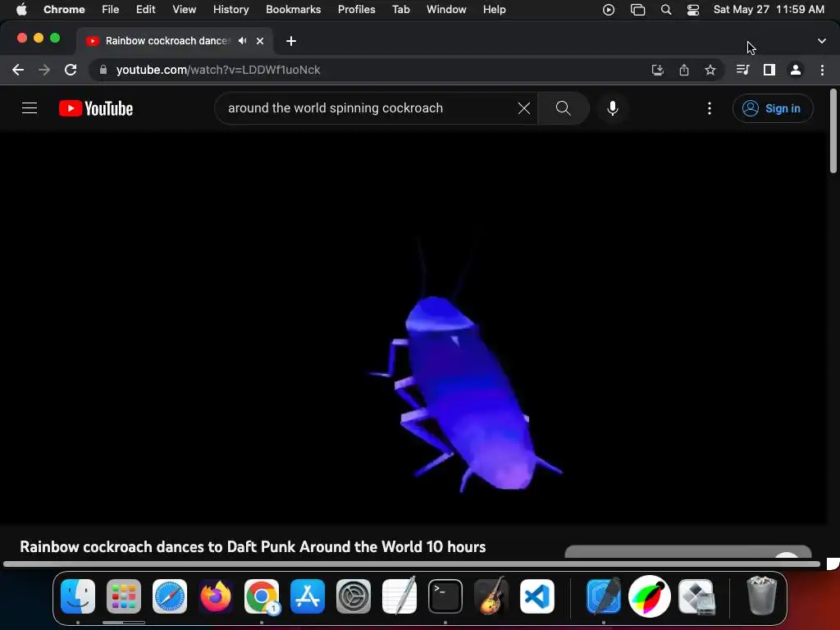This screenshot has height=630, width=840.
Task: Launch Firefox from the Dock
Action: click(216, 596)
